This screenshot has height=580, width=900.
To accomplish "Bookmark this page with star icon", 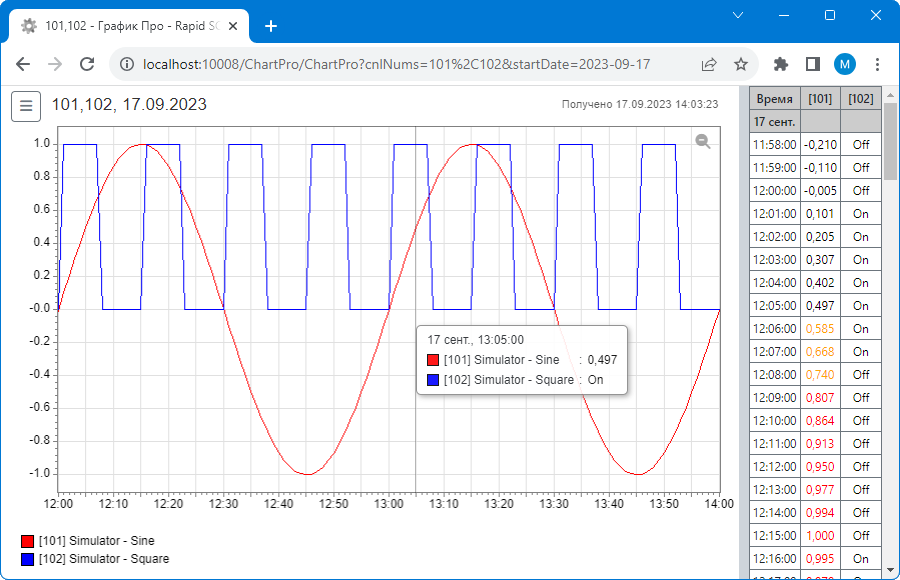I will [741, 64].
